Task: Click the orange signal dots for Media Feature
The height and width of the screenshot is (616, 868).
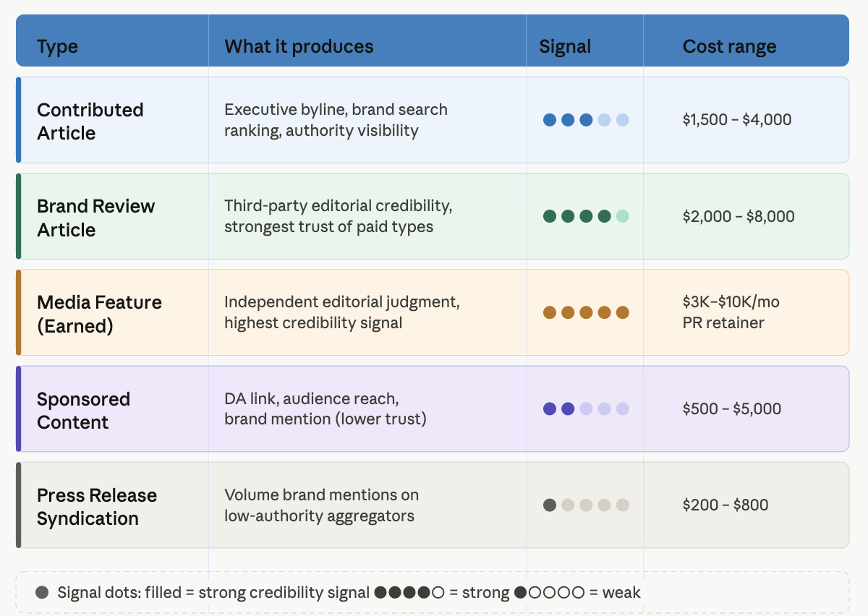Action: pos(586,312)
